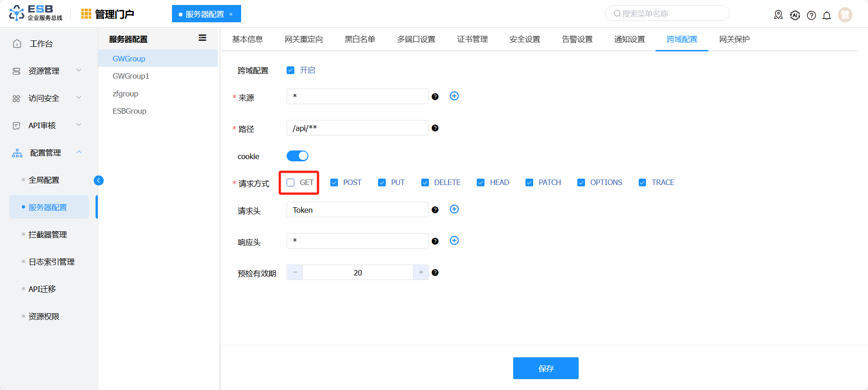This screenshot has height=390, width=868.
Task: Collapse the 配置管理 menu chevron
Action: pos(79,152)
